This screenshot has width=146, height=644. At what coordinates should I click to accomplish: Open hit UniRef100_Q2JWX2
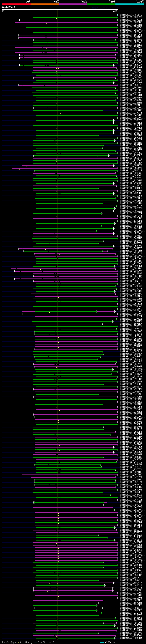coord(131,319)
